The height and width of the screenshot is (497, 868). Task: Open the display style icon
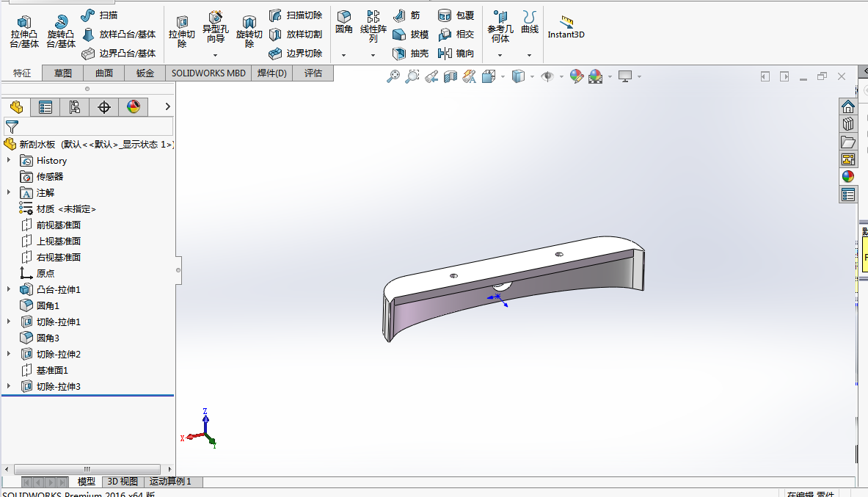[518, 76]
